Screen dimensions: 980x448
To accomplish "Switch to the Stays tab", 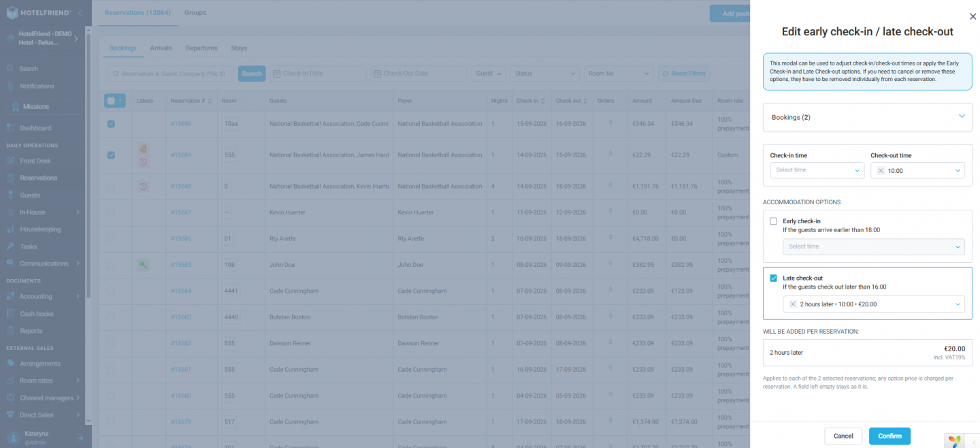I will 239,48.
